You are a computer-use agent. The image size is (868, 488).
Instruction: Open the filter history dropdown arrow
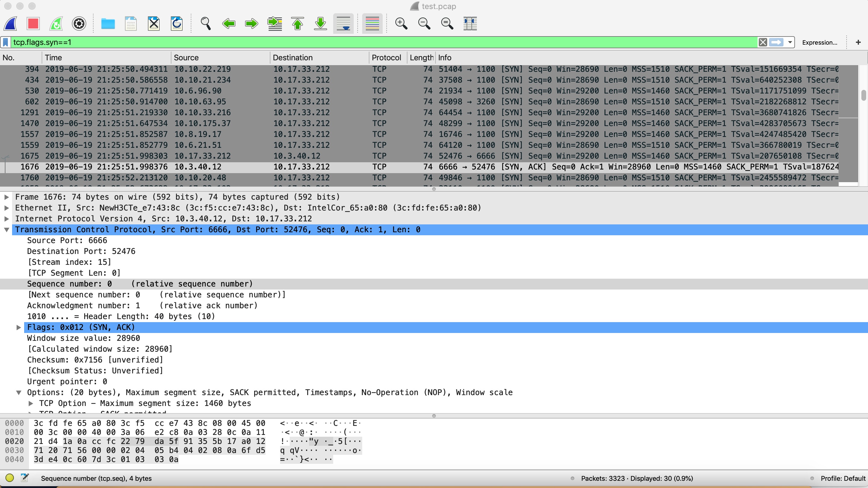pos(790,42)
